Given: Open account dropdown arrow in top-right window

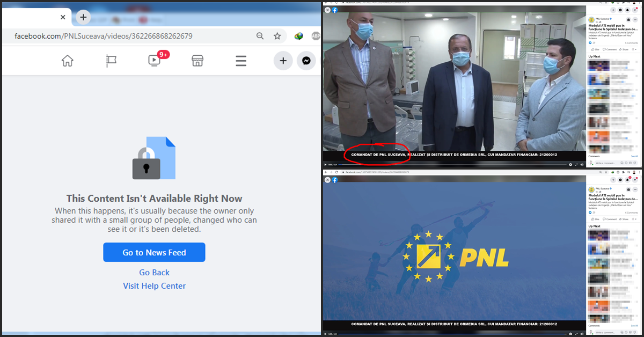Looking at the screenshot, I should 635,10.
